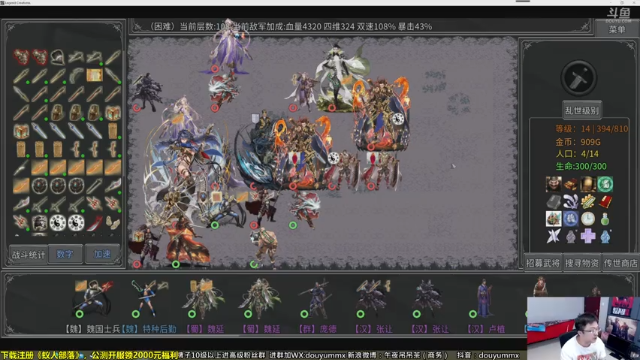Select the golden gate skill icon
Image resolution: width=640 pixels, height=360 pixels.
tap(588, 184)
